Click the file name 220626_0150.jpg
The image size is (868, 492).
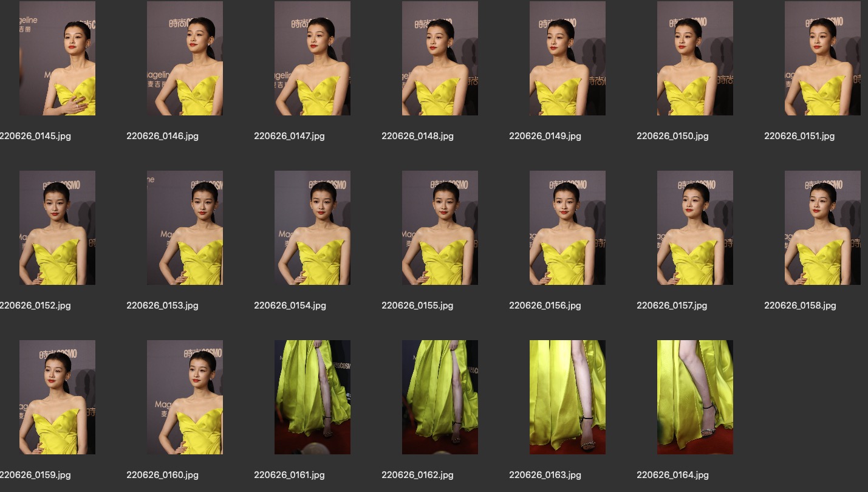tap(672, 136)
